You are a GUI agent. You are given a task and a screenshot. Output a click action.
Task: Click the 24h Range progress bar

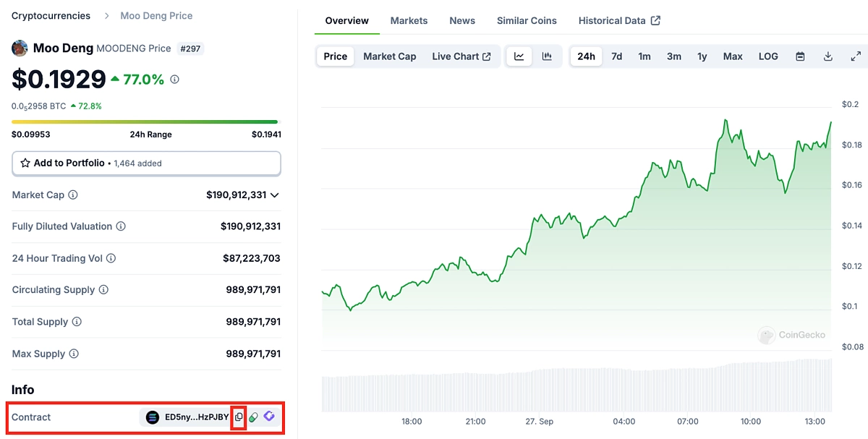point(145,122)
